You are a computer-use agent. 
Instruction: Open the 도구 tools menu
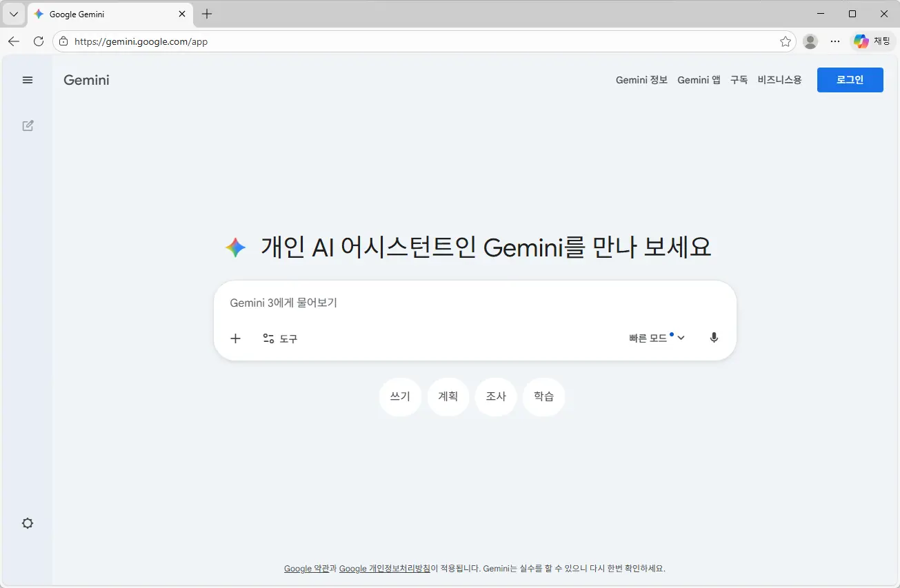[280, 338]
